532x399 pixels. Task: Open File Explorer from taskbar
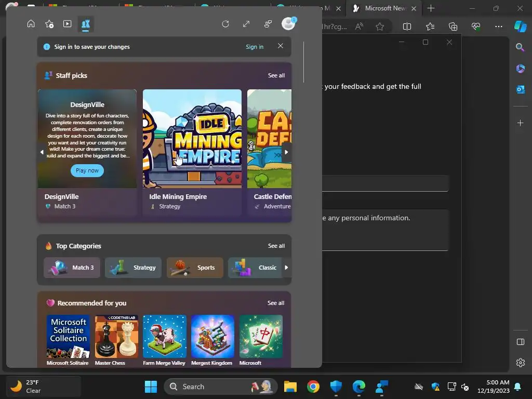click(290, 387)
